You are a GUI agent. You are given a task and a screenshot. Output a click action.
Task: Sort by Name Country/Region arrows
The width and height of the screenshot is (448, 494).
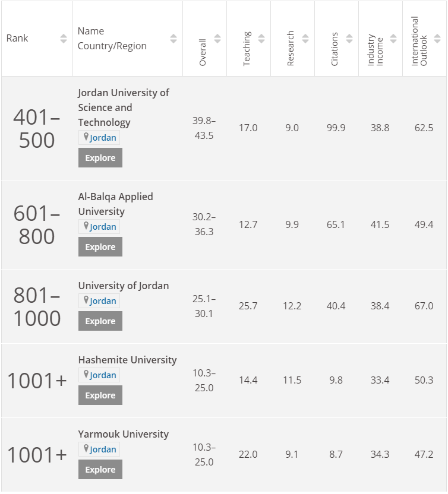click(173, 39)
